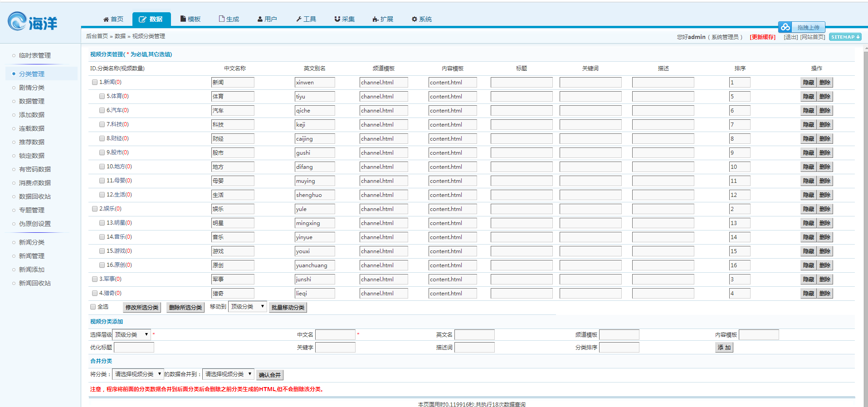Open 后台首页 breadcrumb link

coord(97,36)
